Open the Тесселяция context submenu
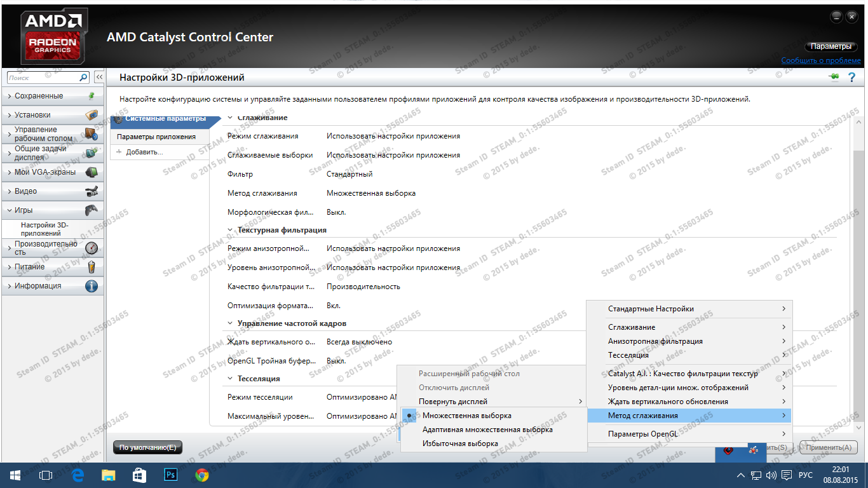This screenshot has height=488, width=868. point(689,355)
